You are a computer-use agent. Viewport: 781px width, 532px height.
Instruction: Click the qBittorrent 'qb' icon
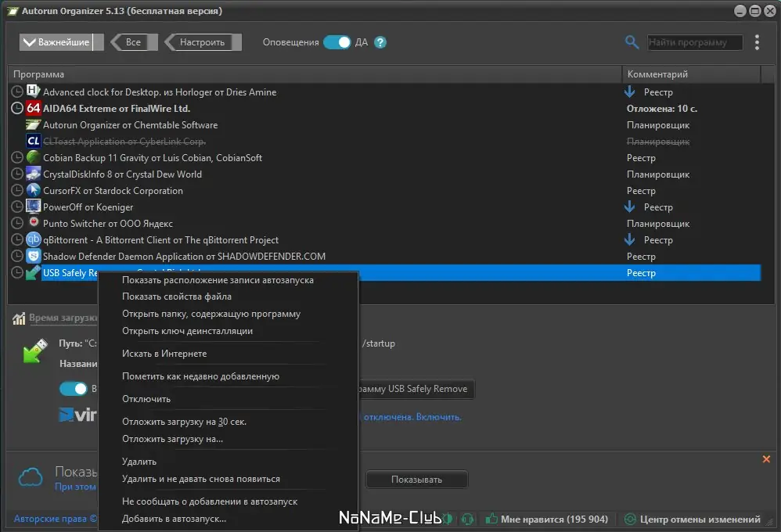coord(34,239)
